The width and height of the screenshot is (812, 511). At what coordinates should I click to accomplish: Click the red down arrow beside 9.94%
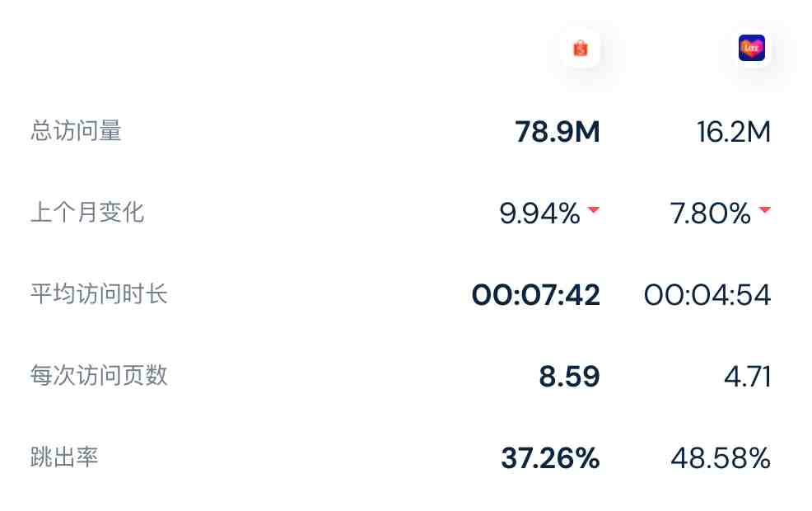pos(594,209)
